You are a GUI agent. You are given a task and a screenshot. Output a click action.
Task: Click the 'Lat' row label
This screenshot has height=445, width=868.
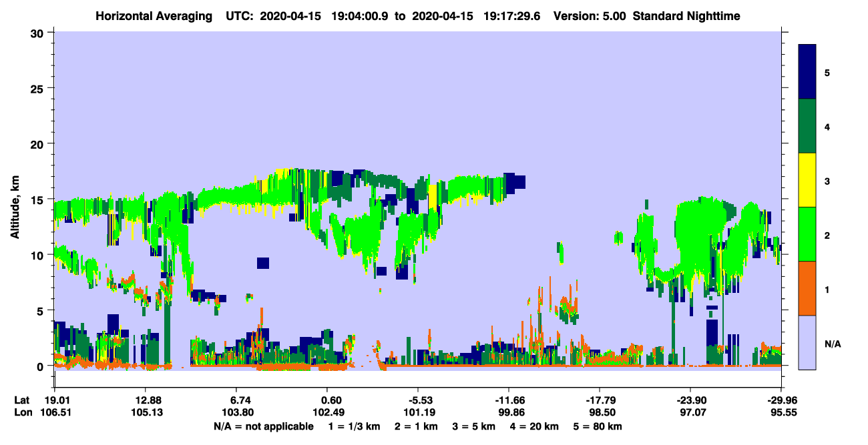(22, 400)
